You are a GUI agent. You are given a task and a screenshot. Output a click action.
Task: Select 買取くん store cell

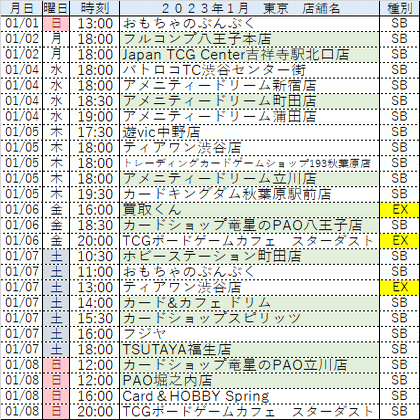tap(249, 209)
